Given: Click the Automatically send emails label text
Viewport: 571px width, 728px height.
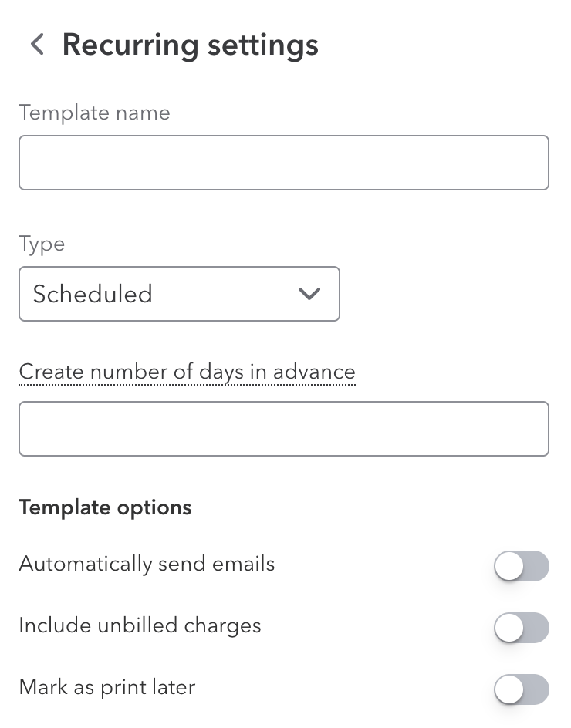Looking at the screenshot, I should [147, 564].
